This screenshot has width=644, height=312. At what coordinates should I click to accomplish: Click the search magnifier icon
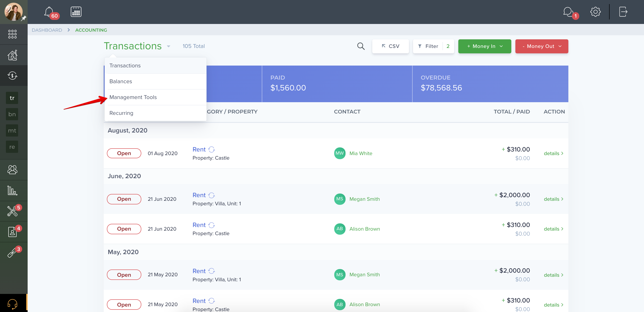pos(361,46)
